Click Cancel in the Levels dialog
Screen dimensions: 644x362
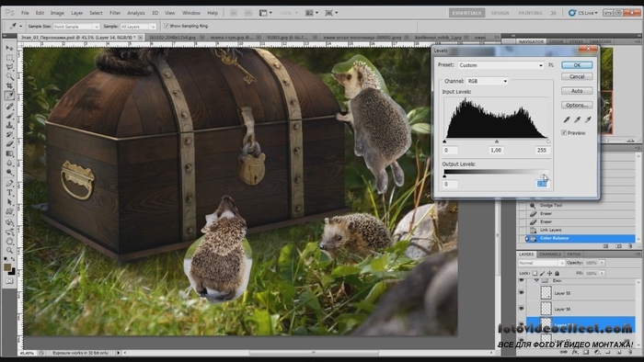click(x=577, y=76)
